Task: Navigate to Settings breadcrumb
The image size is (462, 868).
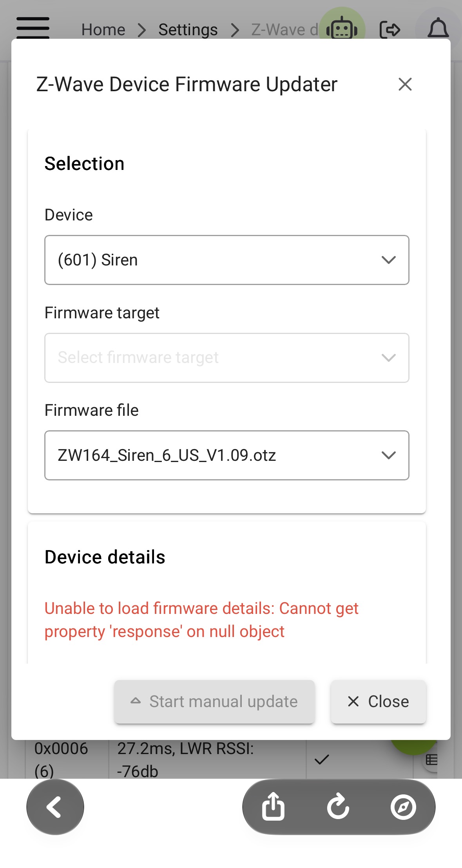Action: pos(188,30)
